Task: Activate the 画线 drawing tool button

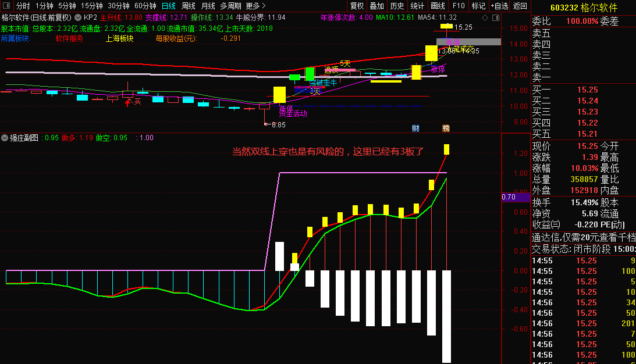Action: click(x=438, y=6)
